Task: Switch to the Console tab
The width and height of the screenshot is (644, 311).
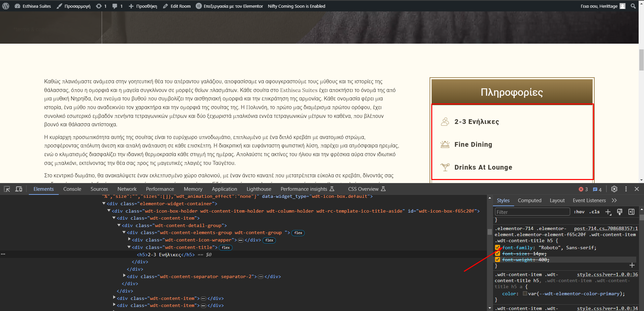Action: [72, 189]
